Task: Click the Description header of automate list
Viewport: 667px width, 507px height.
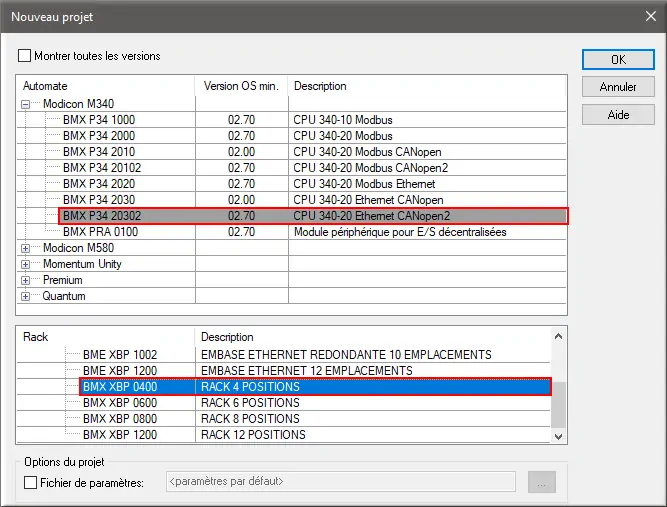Action: point(320,86)
